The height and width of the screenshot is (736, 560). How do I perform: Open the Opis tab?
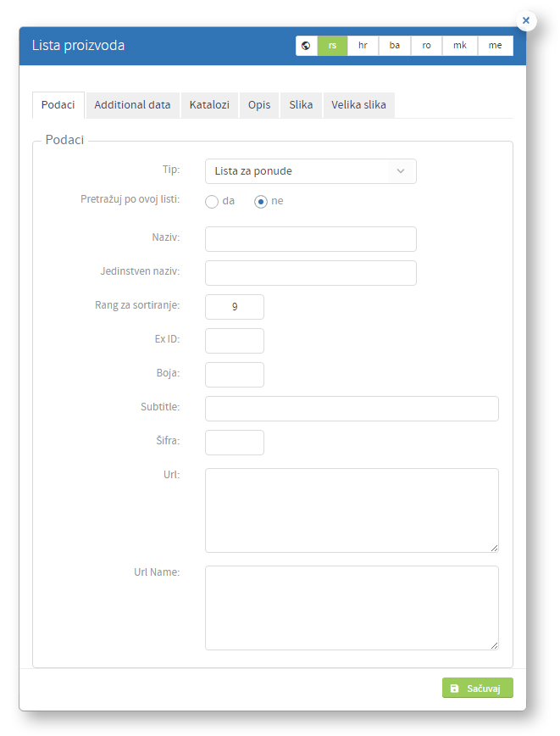pyautogui.click(x=259, y=105)
